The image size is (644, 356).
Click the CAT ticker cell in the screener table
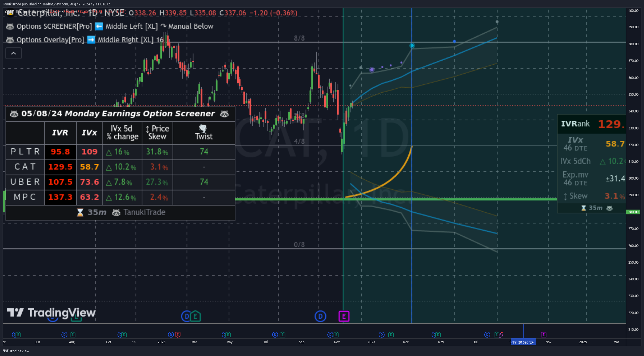click(25, 167)
